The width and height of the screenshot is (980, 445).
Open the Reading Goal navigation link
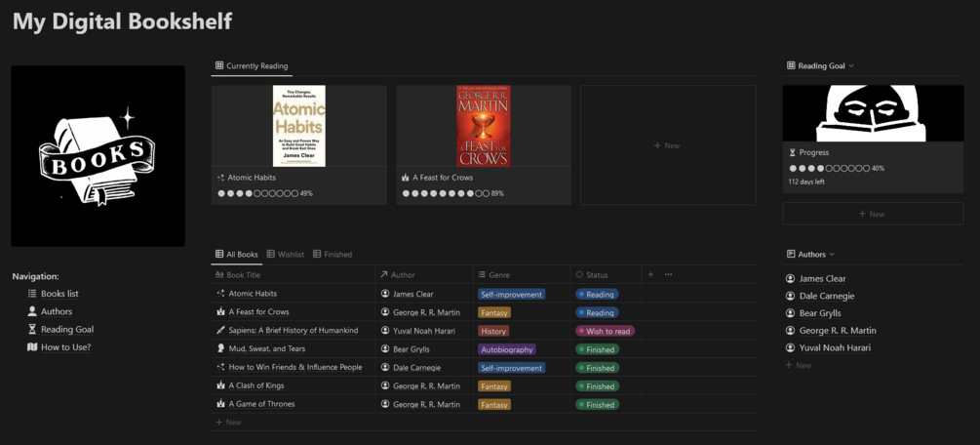(x=67, y=329)
